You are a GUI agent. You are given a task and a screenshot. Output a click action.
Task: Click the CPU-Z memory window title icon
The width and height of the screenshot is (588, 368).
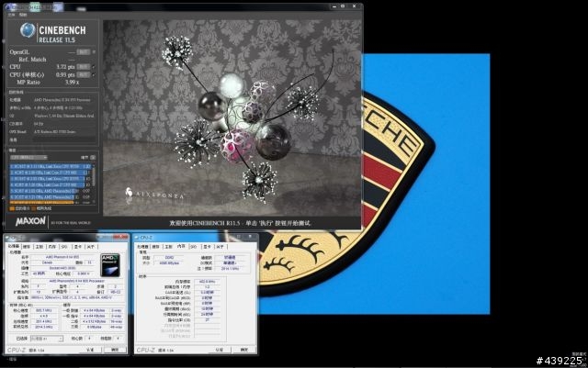pos(137,238)
